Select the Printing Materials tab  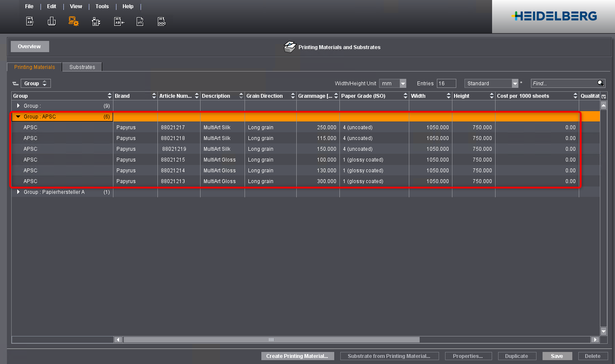click(x=35, y=67)
